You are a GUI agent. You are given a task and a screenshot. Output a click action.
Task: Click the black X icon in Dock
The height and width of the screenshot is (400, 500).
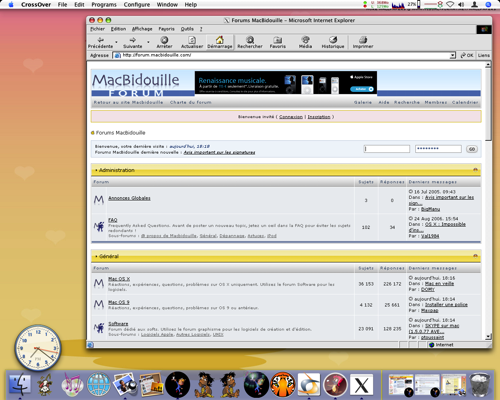pos(361,386)
